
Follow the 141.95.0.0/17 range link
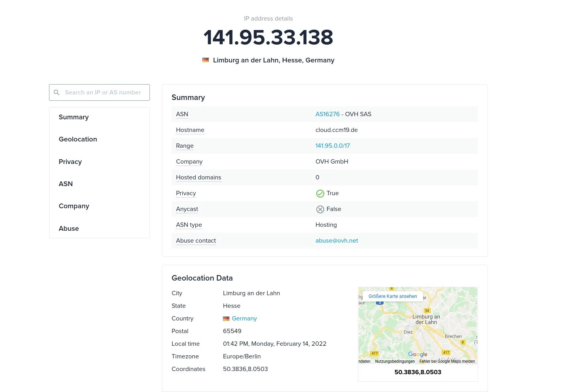tap(333, 146)
